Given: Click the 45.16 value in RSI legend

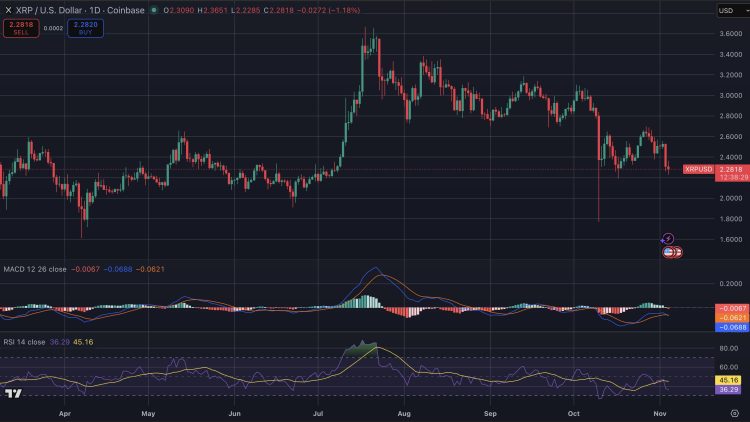Looking at the screenshot, I should coord(83,342).
